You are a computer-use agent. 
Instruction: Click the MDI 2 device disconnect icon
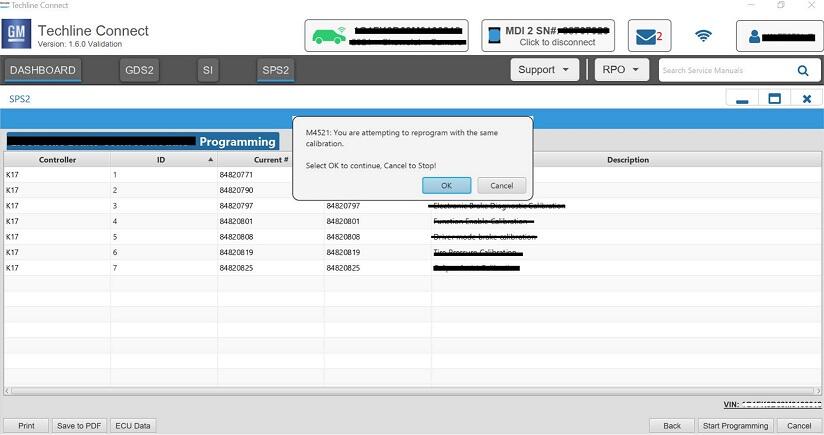click(x=493, y=36)
